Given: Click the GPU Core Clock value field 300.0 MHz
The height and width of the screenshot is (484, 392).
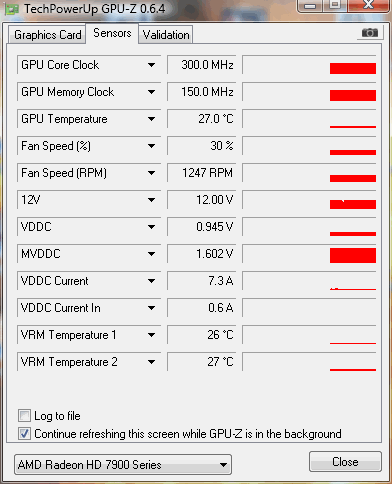Looking at the screenshot, I should pos(202,65).
